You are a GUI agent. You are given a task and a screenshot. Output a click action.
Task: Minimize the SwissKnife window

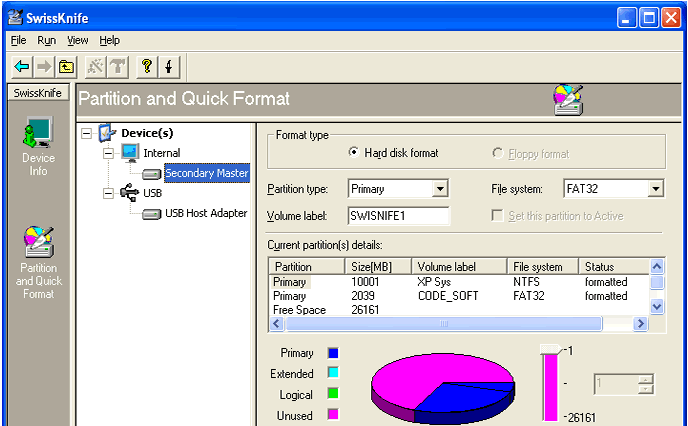pos(627,18)
